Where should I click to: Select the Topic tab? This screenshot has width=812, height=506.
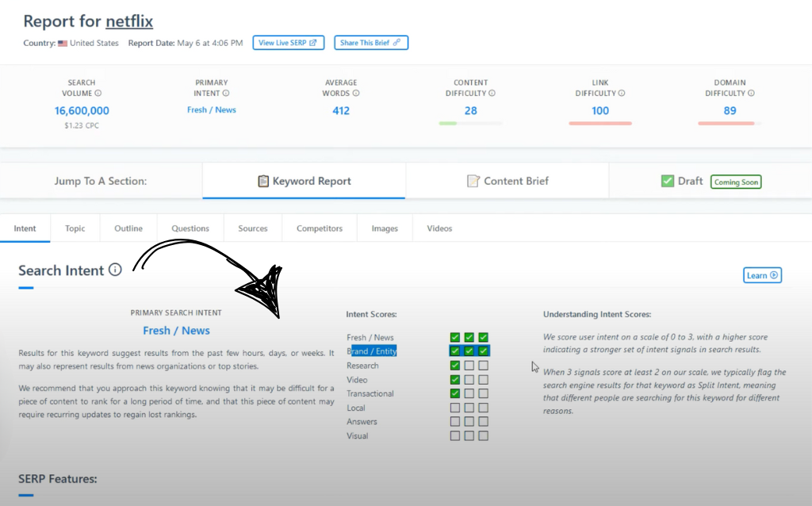[x=75, y=228]
